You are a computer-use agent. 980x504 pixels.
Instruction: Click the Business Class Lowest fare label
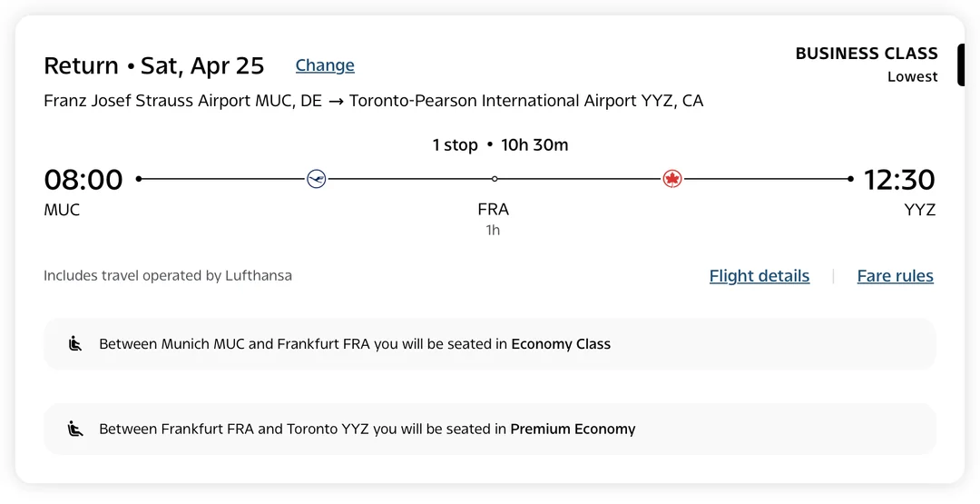tap(866, 64)
